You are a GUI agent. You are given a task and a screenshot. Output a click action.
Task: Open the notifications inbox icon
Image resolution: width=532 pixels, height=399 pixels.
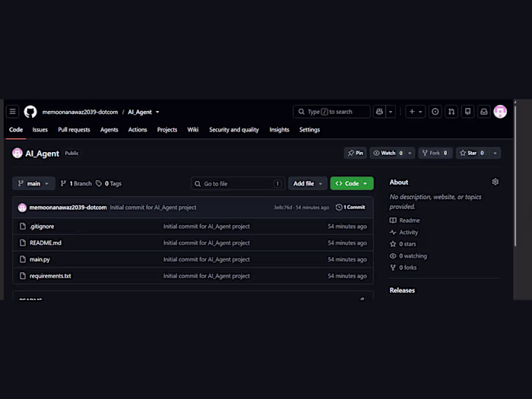[484, 112]
